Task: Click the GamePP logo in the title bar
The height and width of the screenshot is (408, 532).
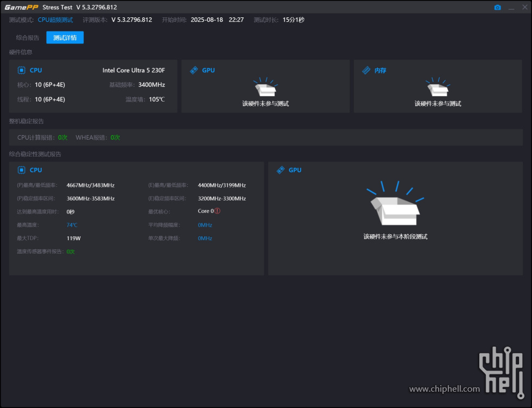Action: pyautogui.click(x=21, y=7)
